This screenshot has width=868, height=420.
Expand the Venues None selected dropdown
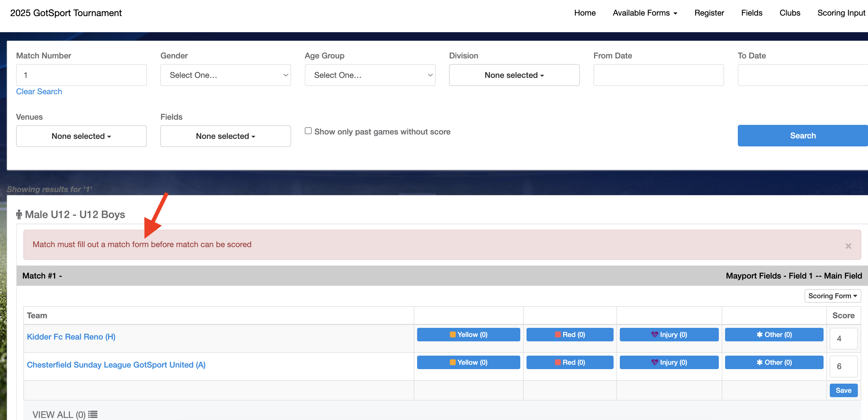81,136
